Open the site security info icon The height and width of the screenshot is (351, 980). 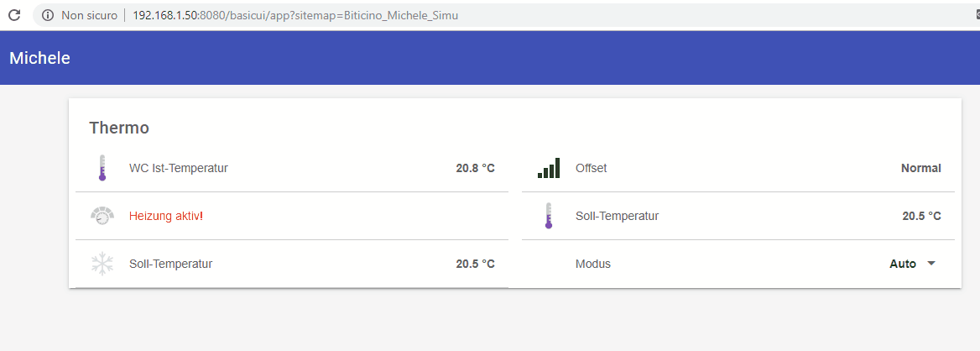(47, 15)
